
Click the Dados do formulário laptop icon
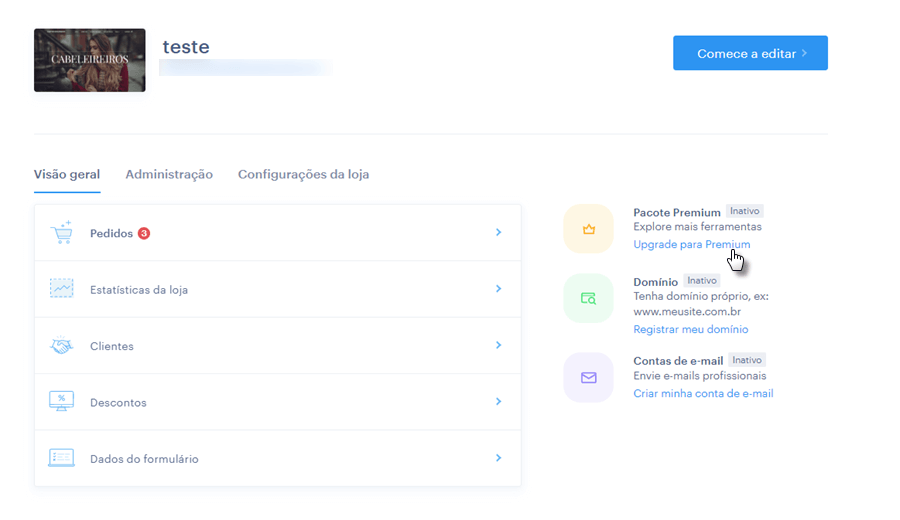[61, 457]
